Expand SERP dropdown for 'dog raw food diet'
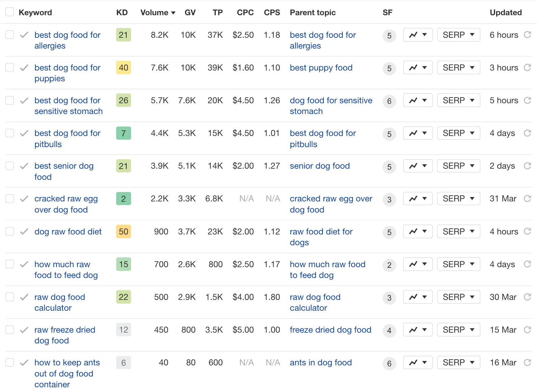This screenshot has width=537, height=392. [459, 231]
